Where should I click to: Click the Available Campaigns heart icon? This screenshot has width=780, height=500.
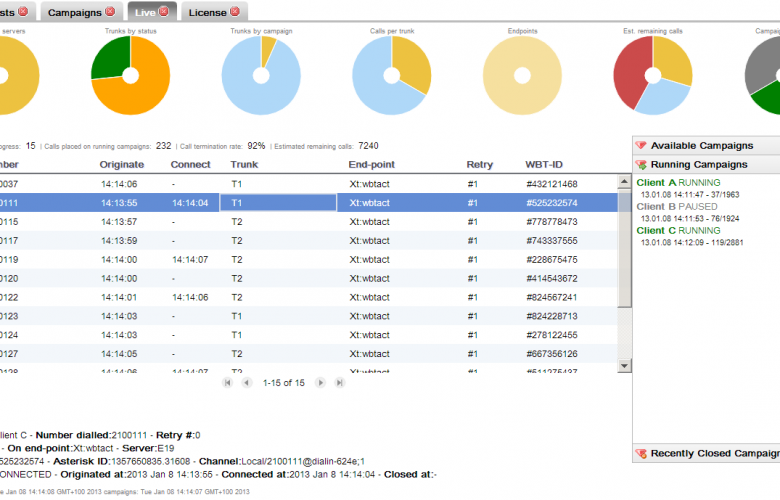[641, 145]
